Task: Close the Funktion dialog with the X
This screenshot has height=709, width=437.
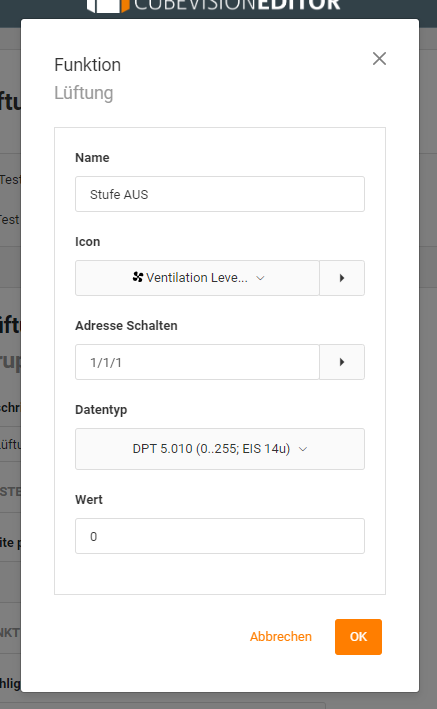Action: [x=379, y=58]
